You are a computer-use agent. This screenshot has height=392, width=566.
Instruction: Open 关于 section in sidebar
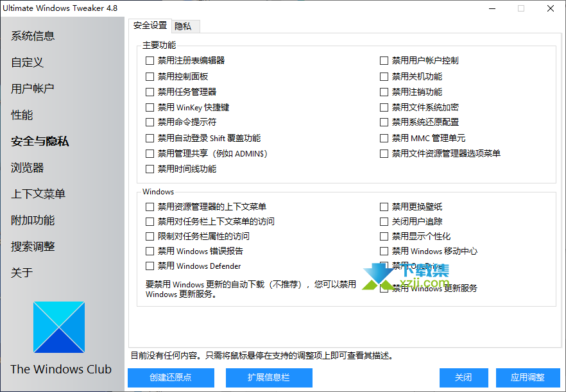click(22, 273)
